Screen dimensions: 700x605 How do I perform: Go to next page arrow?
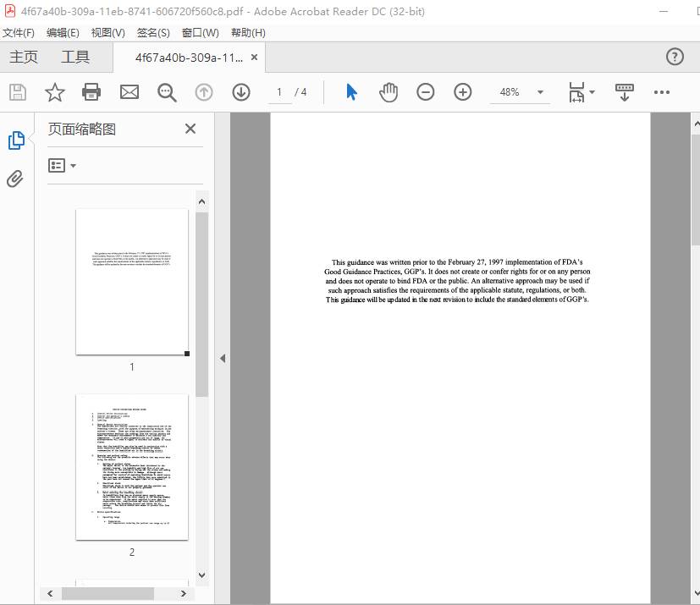(x=241, y=92)
